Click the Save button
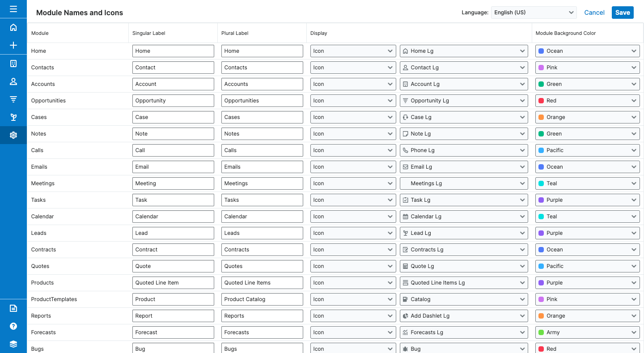Image resolution: width=644 pixels, height=353 pixels. pyautogui.click(x=622, y=13)
